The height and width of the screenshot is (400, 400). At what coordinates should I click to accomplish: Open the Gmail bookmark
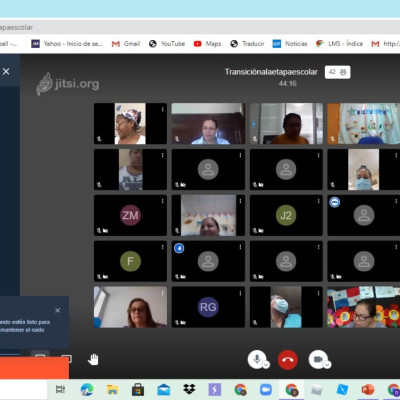[x=126, y=44]
